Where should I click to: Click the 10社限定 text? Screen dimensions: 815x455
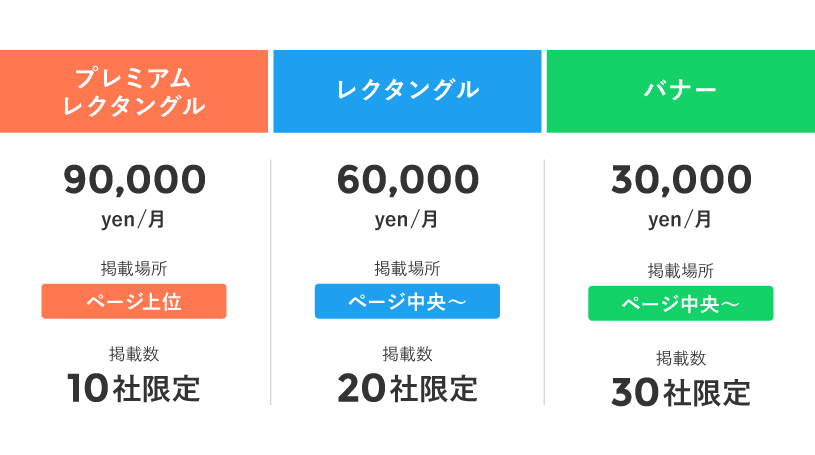134,387
